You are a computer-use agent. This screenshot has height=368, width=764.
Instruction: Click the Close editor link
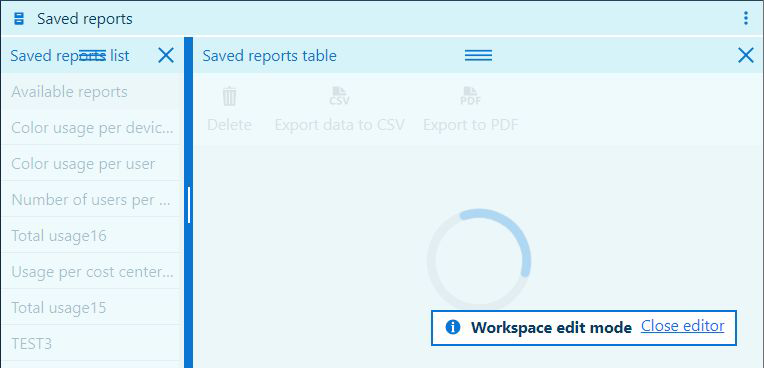(682, 326)
